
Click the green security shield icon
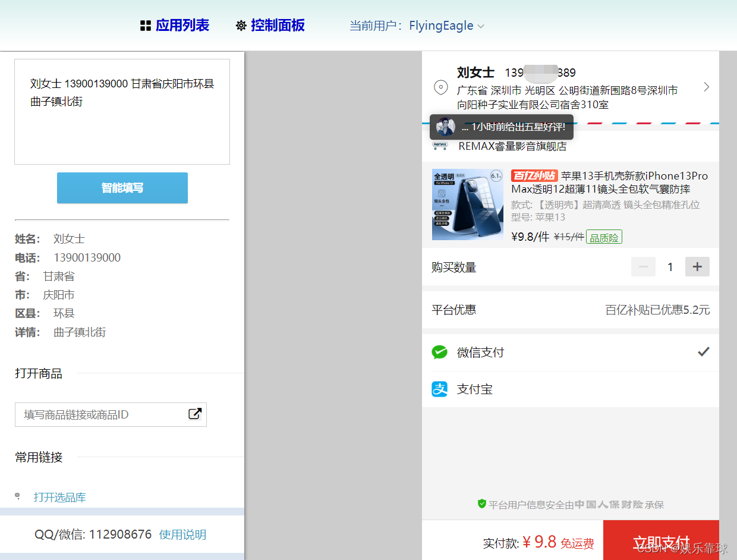tap(482, 504)
